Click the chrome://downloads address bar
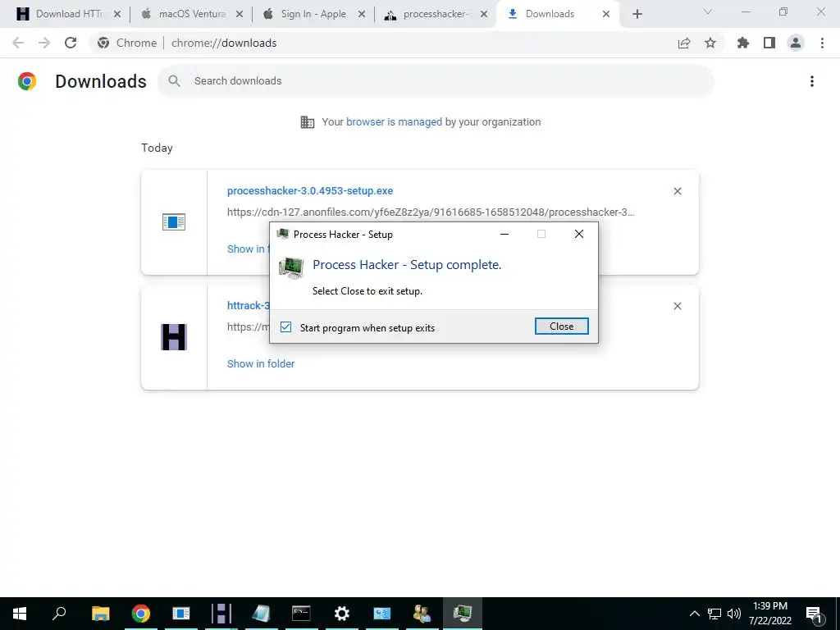The height and width of the screenshot is (630, 840). pos(407,43)
